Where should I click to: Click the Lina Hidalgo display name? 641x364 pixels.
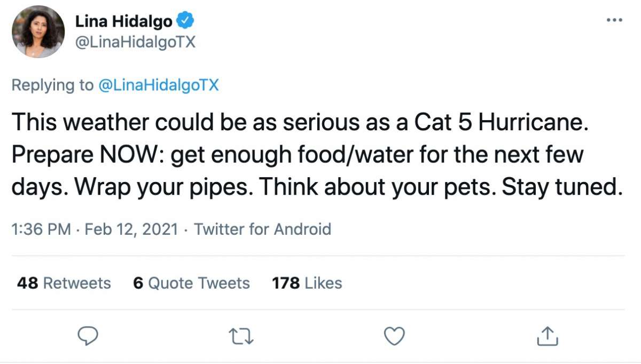pos(123,21)
